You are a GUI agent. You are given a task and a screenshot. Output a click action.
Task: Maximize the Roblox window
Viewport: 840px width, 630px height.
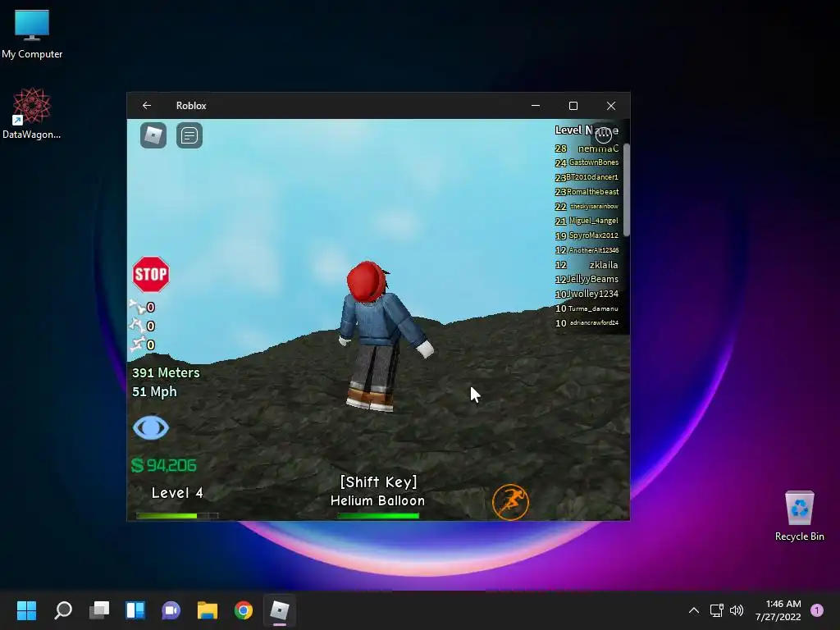coord(573,106)
